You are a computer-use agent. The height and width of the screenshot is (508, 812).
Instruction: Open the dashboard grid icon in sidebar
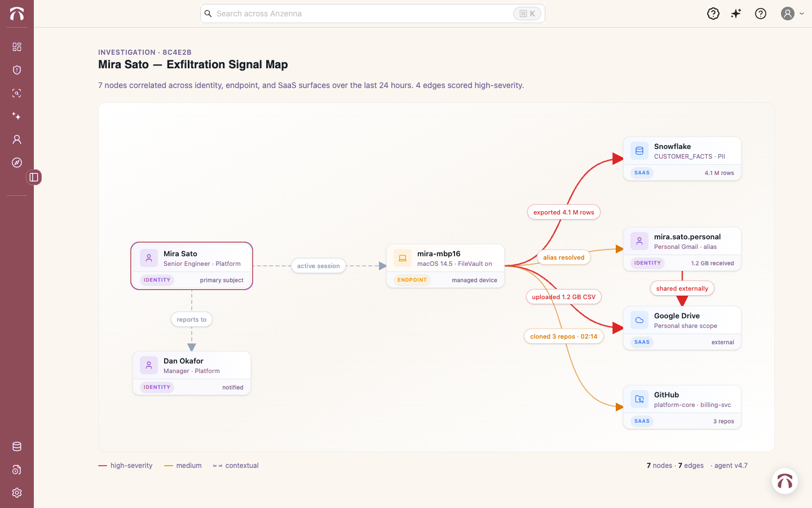click(x=17, y=47)
